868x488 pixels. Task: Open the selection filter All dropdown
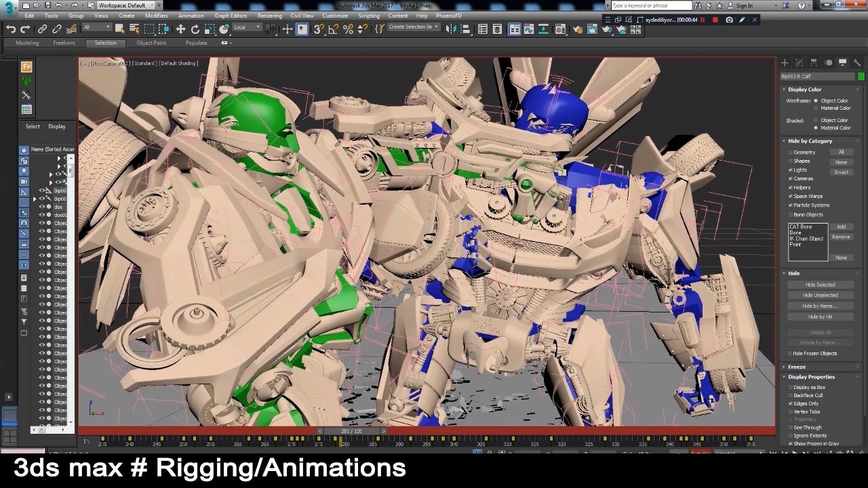(x=97, y=28)
